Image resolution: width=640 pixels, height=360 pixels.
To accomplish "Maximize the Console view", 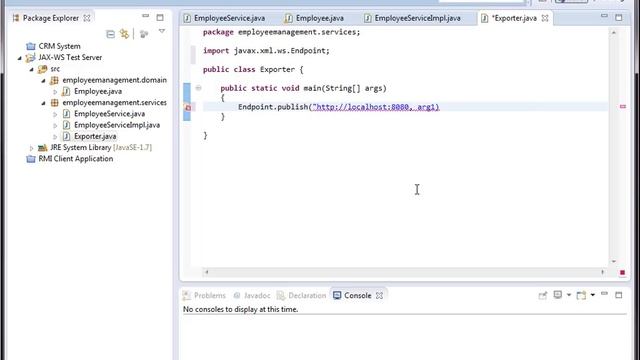I will click(x=619, y=295).
